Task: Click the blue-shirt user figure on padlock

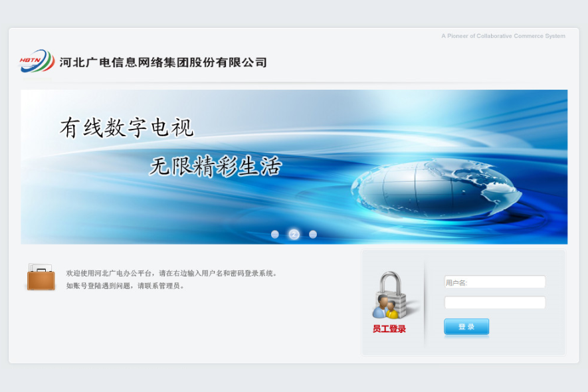Action: tap(381, 306)
